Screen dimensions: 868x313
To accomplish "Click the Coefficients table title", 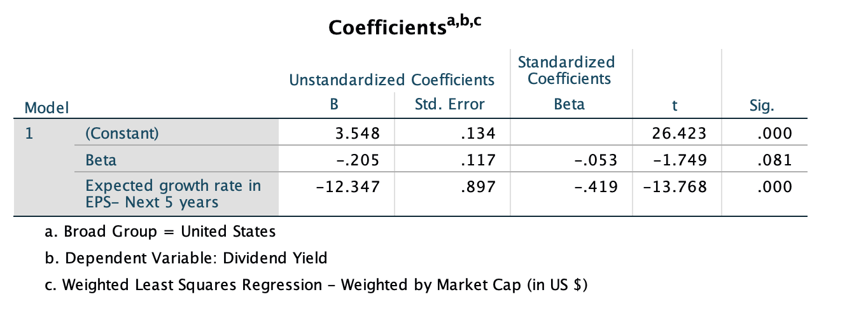I will coord(408,27).
